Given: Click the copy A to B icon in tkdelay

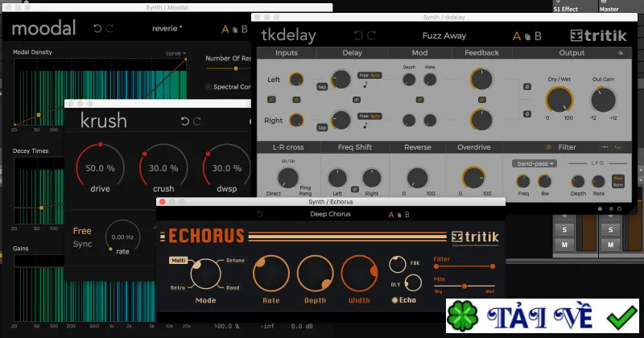Looking at the screenshot, I should (x=527, y=37).
